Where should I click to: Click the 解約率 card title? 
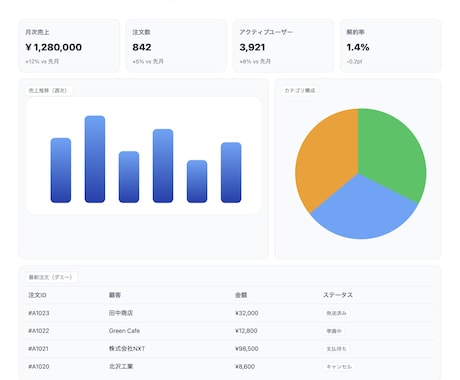(355, 32)
